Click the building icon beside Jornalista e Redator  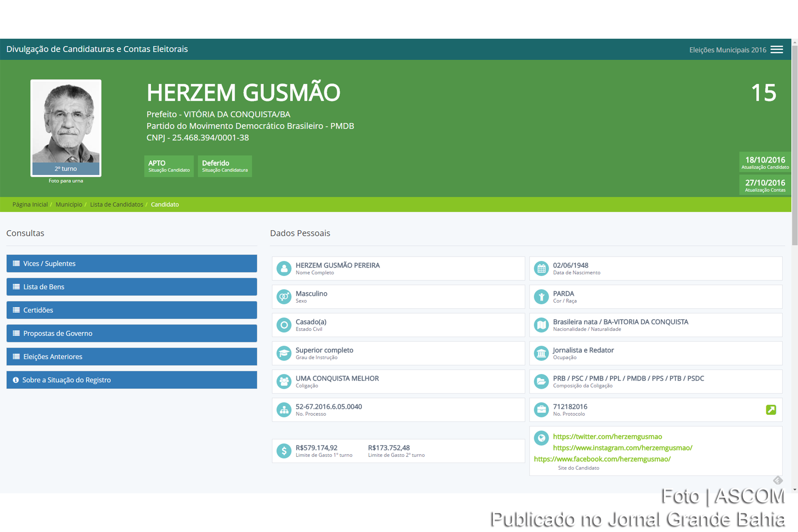(541, 353)
